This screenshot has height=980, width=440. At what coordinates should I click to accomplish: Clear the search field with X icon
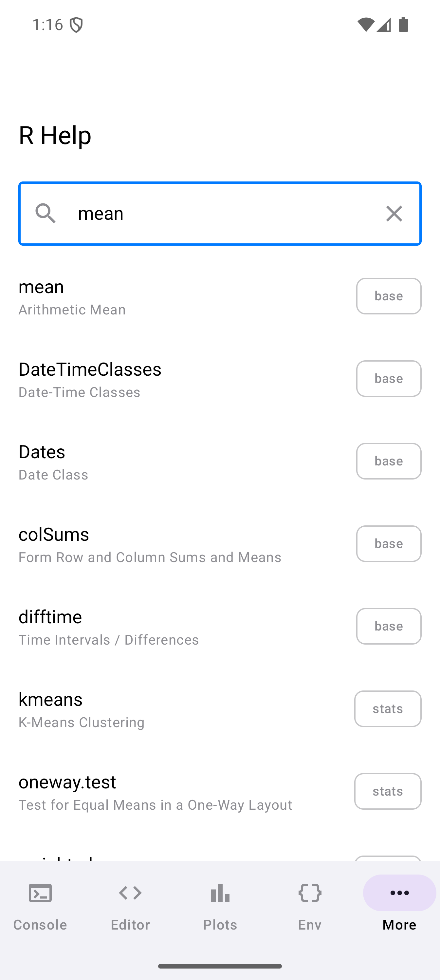click(x=394, y=214)
